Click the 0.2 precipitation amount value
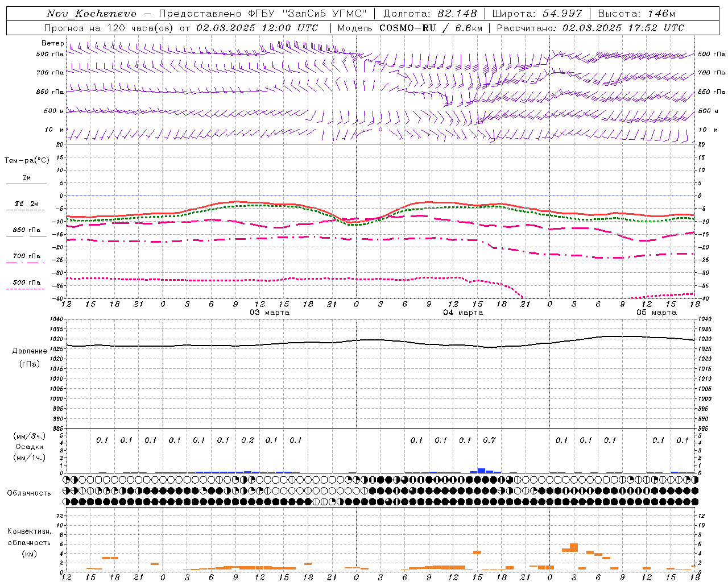728x582 pixels. click(247, 440)
